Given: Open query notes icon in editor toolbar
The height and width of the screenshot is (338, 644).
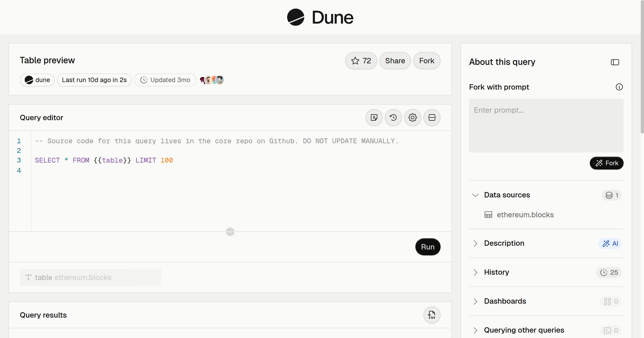Looking at the screenshot, I should [374, 117].
